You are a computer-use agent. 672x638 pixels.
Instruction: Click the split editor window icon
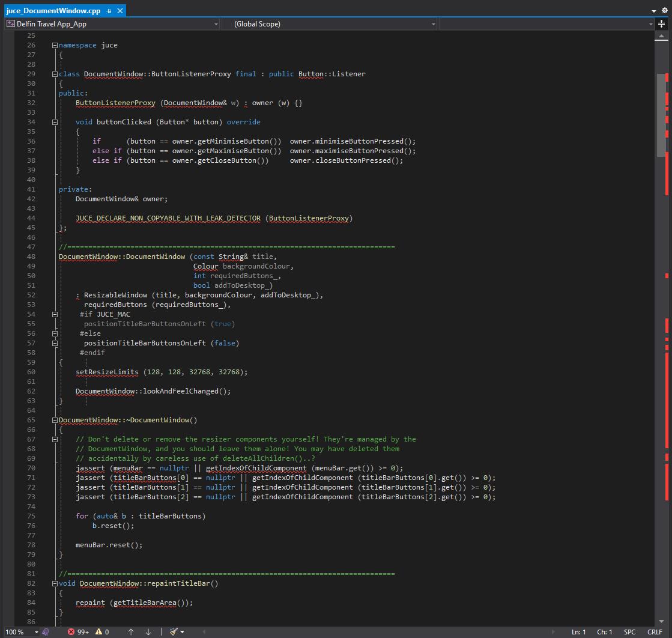(662, 24)
